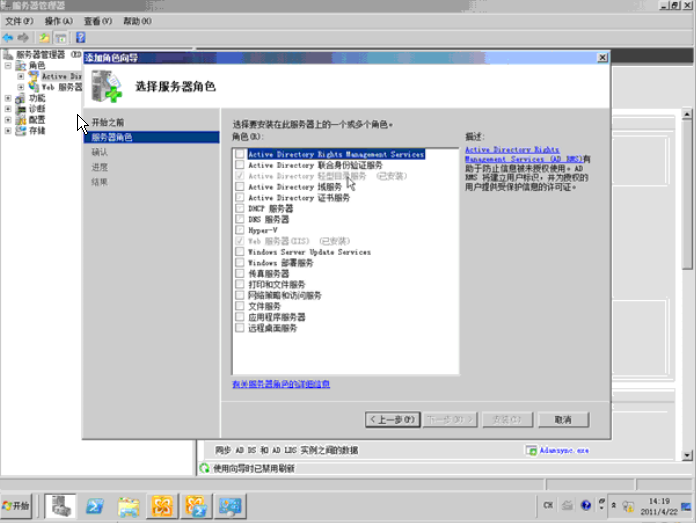The width and height of the screenshot is (696, 523).
Task: Expand the 功能 tree node
Action: (8, 98)
